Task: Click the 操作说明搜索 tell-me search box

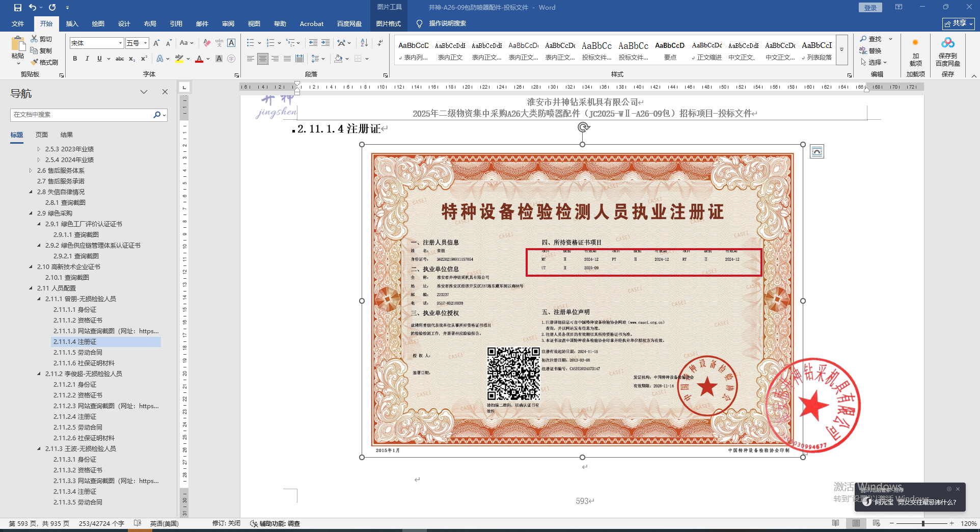Action: click(447, 23)
